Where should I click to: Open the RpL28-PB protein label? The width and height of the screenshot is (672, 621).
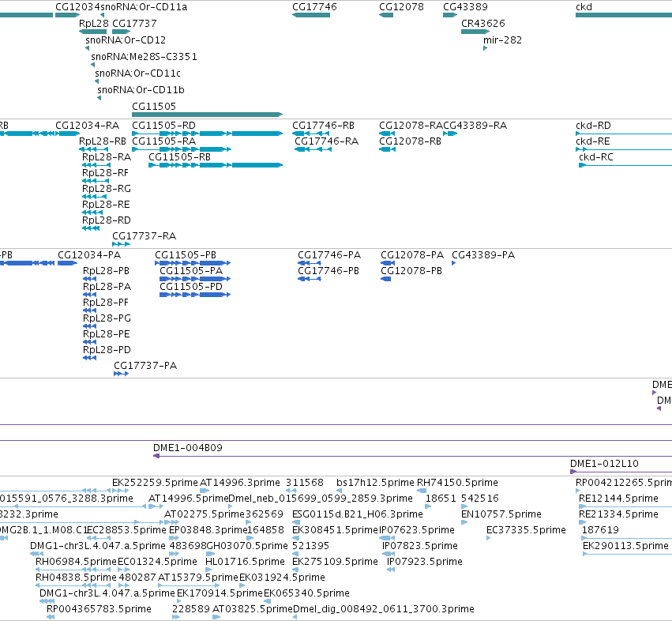107,271
